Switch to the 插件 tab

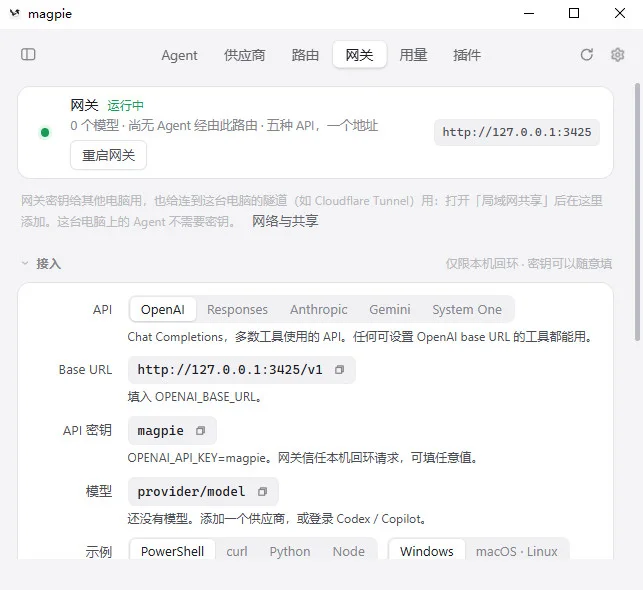click(467, 55)
